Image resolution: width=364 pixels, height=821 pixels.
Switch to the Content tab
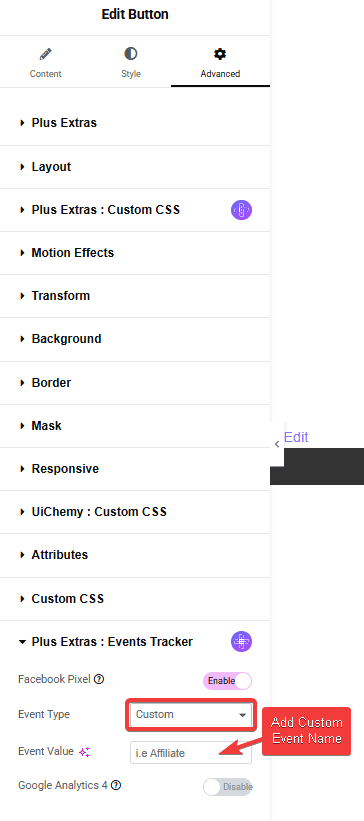pyautogui.click(x=46, y=62)
